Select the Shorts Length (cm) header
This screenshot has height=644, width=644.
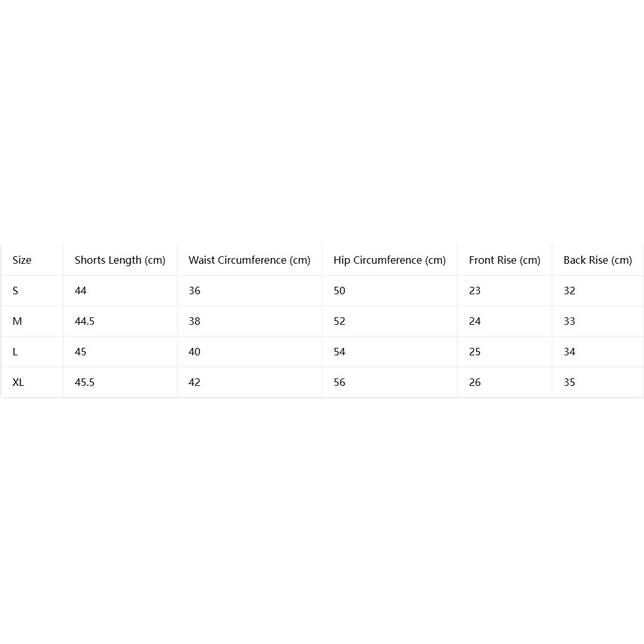click(120, 261)
